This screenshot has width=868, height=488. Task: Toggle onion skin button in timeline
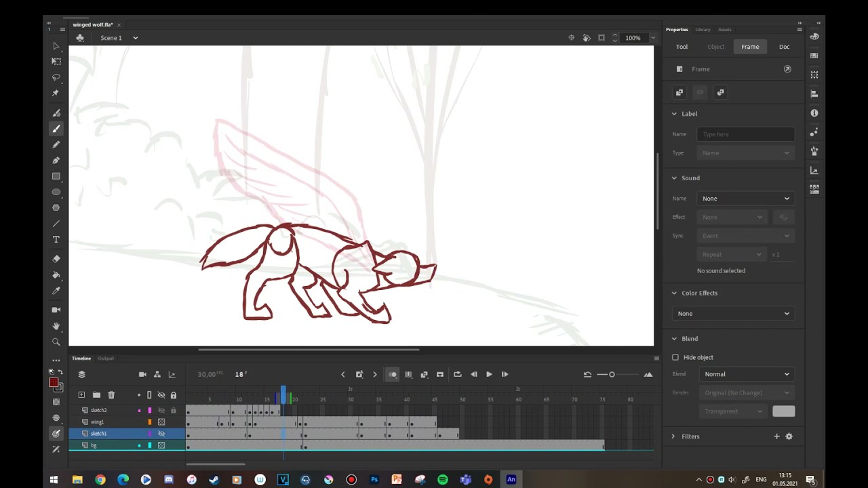point(393,374)
